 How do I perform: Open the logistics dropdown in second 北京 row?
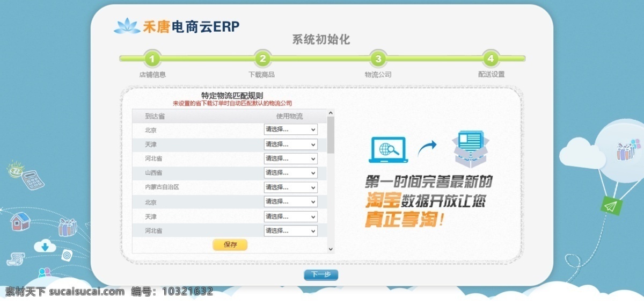point(290,201)
